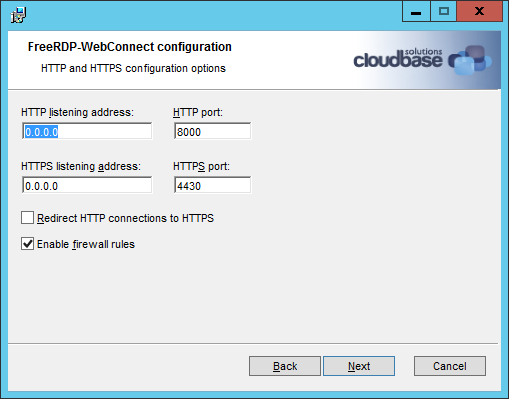The width and height of the screenshot is (509, 399).
Task: Cancel the installation
Action: 450,366
